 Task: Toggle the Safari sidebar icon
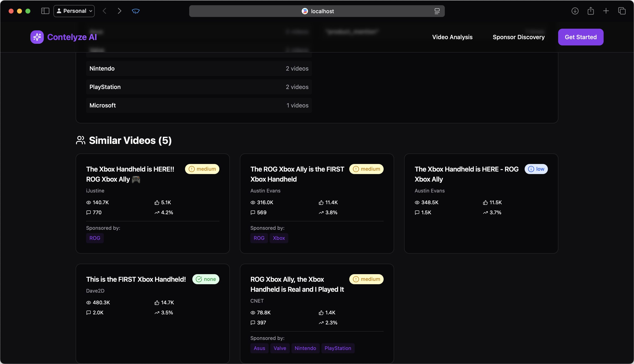45,11
